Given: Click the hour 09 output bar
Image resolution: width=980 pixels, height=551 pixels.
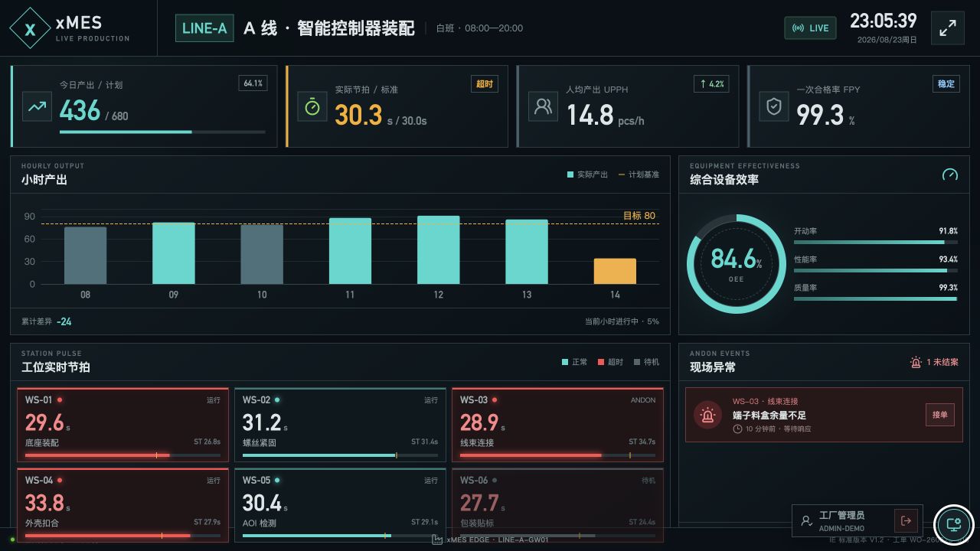Looking at the screenshot, I should click(x=174, y=253).
